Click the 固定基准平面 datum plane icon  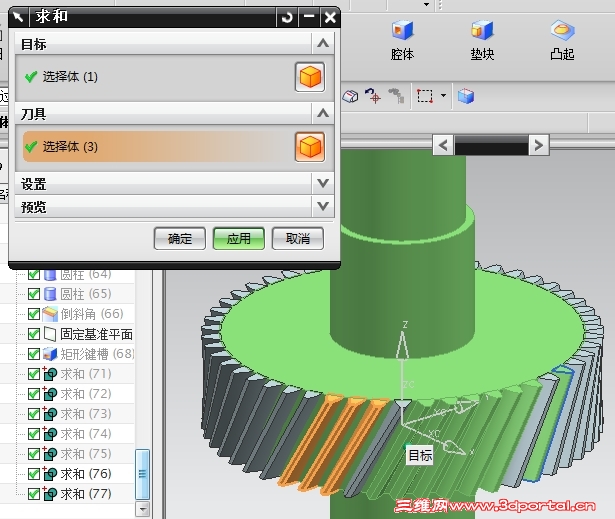(50, 334)
